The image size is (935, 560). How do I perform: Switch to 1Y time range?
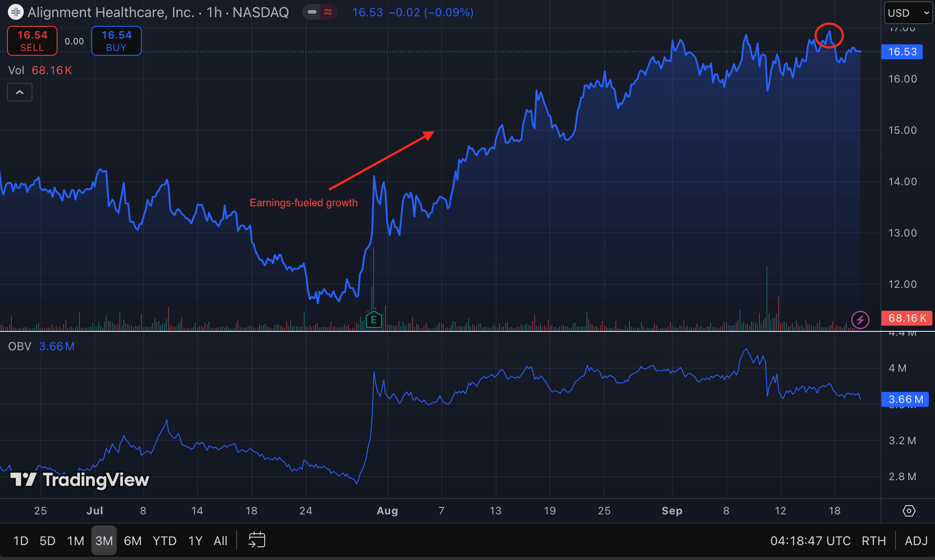tap(195, 541)
